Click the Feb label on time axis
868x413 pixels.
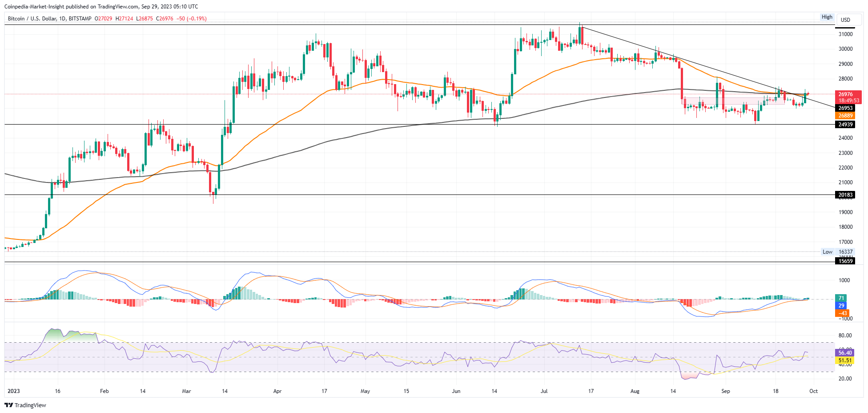point(104,391)
